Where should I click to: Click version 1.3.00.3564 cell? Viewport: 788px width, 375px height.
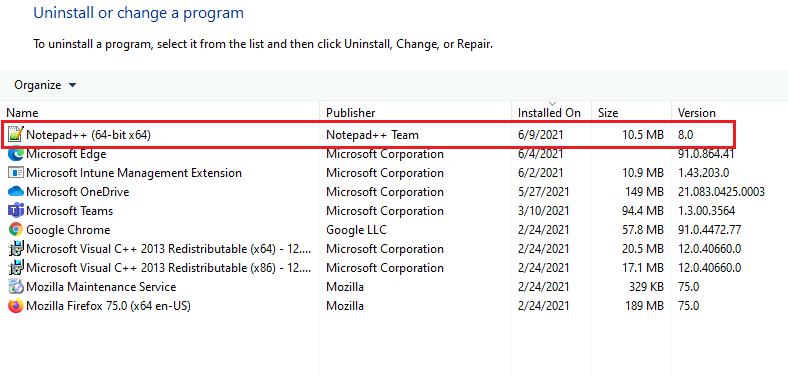706,211
